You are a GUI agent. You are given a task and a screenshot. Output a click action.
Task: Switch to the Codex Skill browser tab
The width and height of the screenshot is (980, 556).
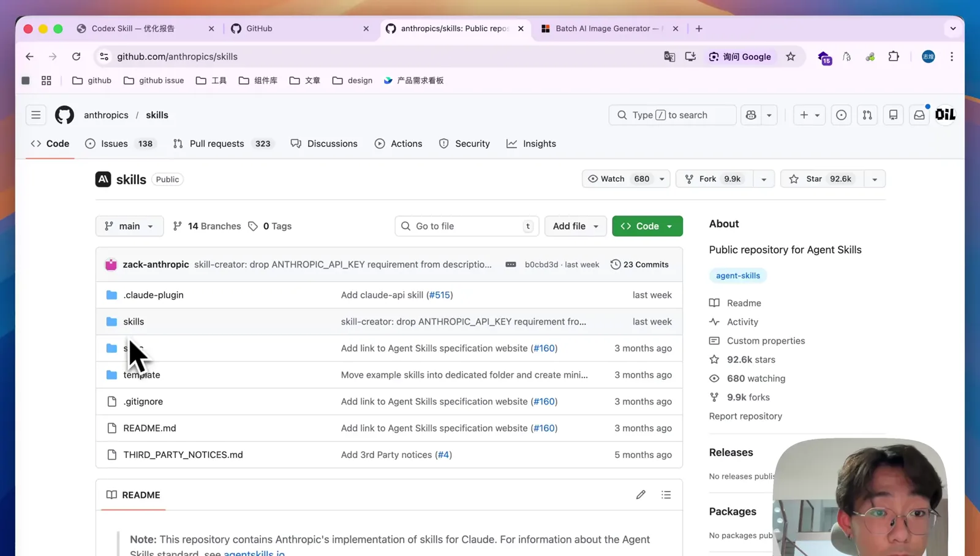pyautogui.click(x=146, y=29)
